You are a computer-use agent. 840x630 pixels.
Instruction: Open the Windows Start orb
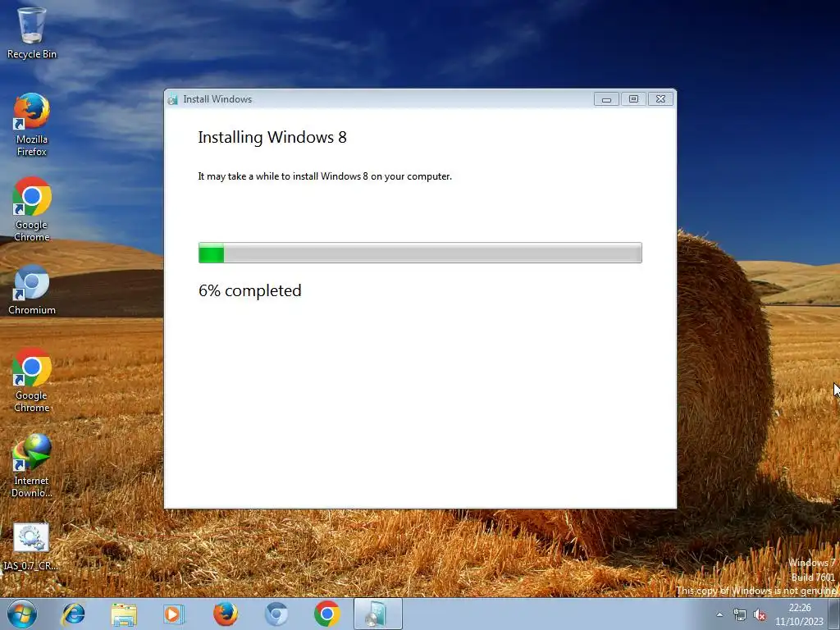coord(22,614)
